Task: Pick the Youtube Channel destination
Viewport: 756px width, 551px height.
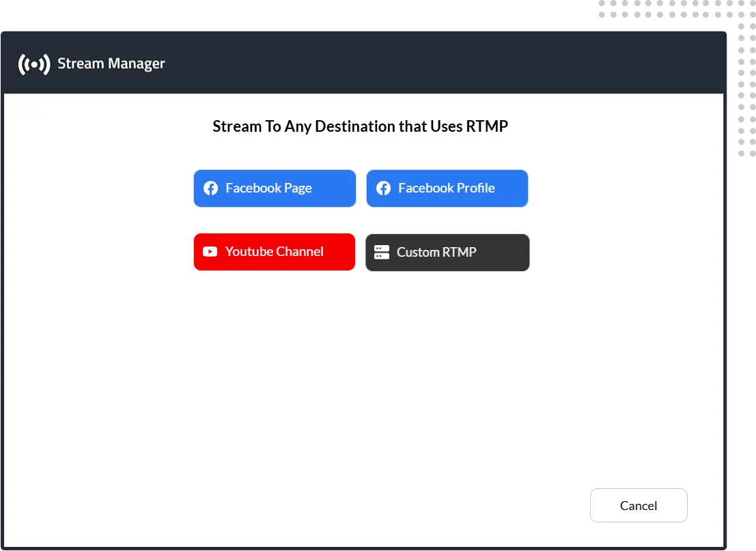Action: coord(275,252)
